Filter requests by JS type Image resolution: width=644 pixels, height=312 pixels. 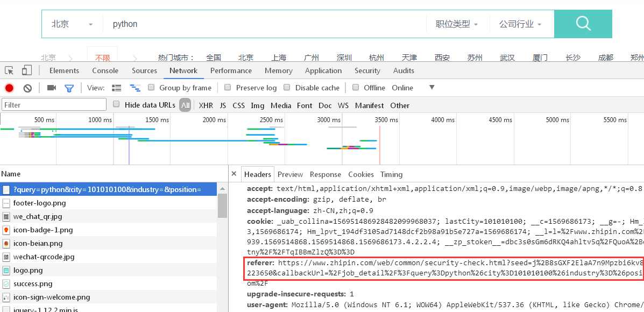pyautogui.click(x=223, y=105)
